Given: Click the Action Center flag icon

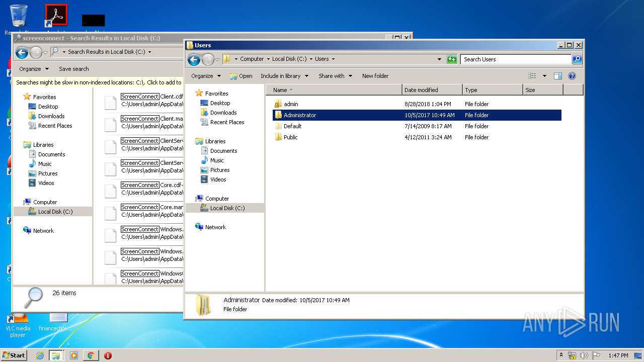Looking at the screenshot, I should pos(596,355).
